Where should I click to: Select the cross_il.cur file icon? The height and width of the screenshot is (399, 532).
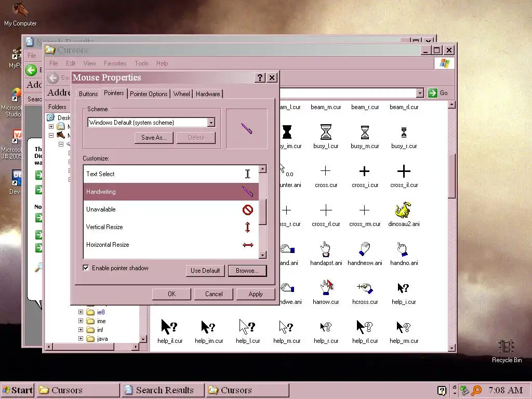404,171
